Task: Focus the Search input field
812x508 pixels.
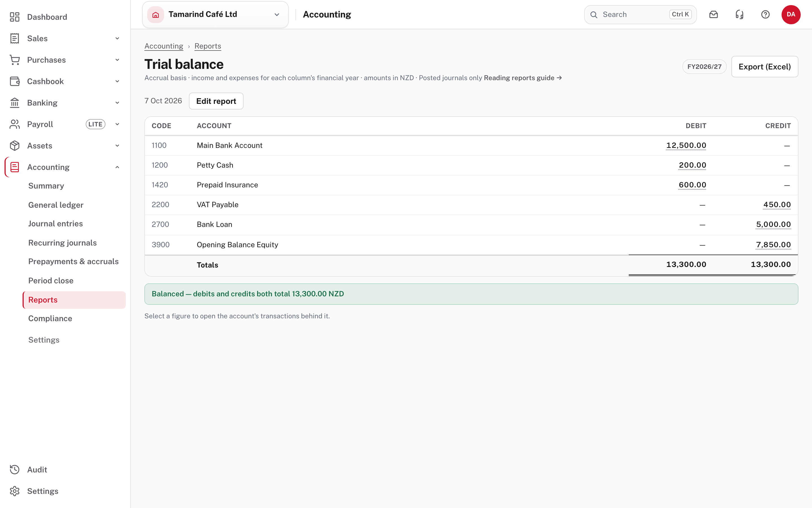Action: pos(640,14)
